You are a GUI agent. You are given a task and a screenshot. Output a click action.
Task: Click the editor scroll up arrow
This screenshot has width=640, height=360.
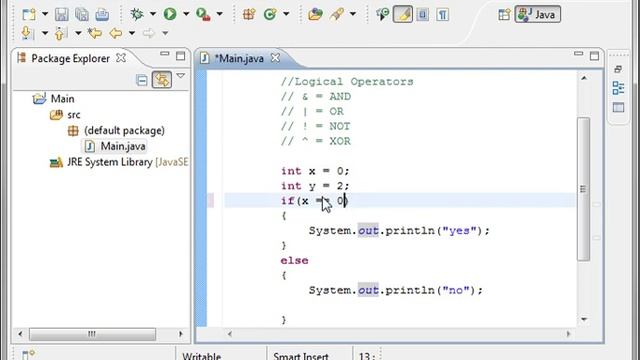click(x=584, y=78)
